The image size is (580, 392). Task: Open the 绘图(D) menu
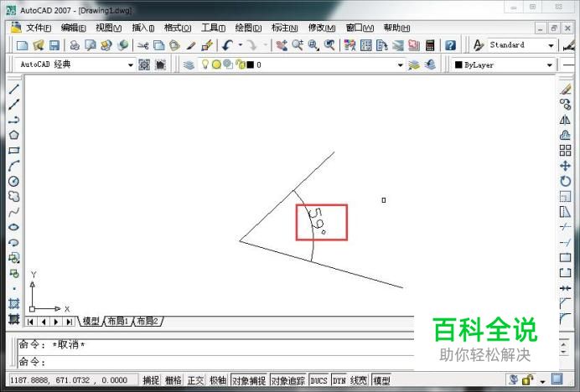(x=248, y=28)
